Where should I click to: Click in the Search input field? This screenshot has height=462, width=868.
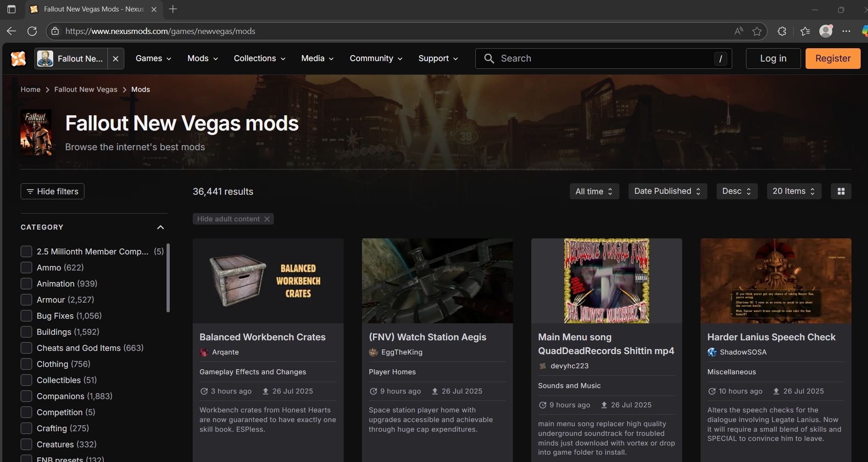pos(603,59)
